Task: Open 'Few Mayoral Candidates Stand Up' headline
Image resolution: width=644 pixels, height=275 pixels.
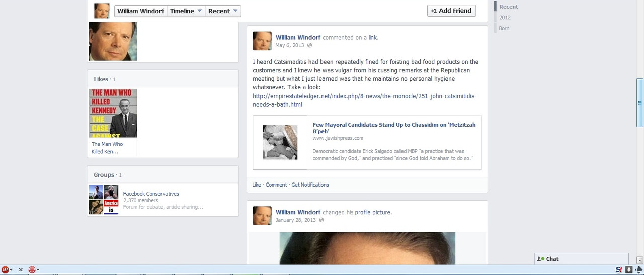Action: (394, 128)
